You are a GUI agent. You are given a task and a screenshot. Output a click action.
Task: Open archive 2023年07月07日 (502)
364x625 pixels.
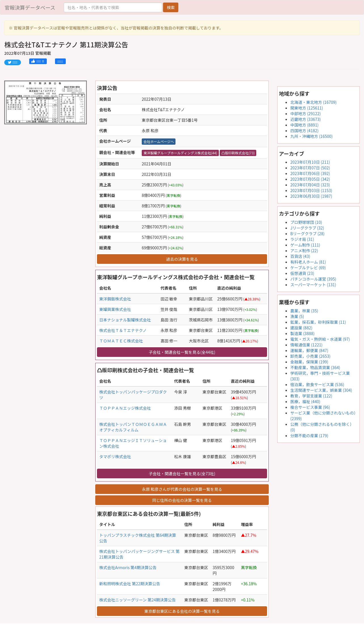[x=310, y=168]
